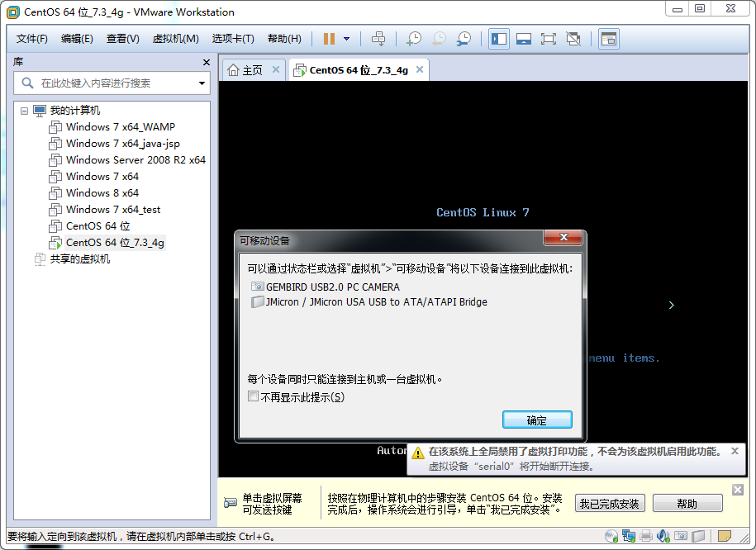This screenshot has width=756, height=550.
Task: Click the 确定 button
Action: click(537, 420)
